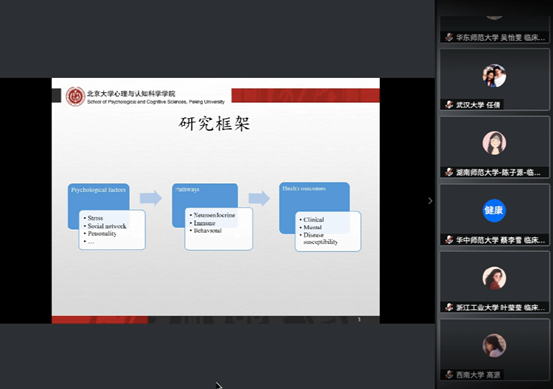Click the blue 健康 avatar circle
Image resolution: width=553 pixels, height=389 pixels.
click(494, 211)
